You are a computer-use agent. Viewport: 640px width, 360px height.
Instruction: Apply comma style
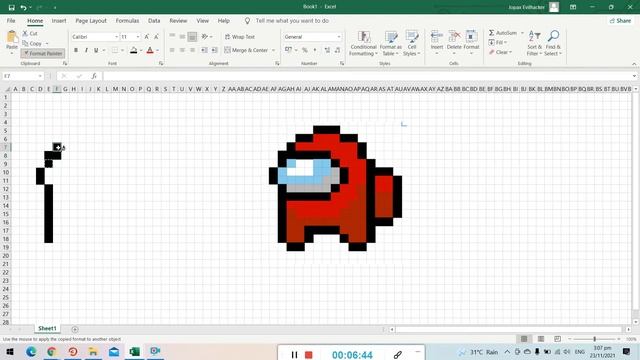tap(315, 50)
